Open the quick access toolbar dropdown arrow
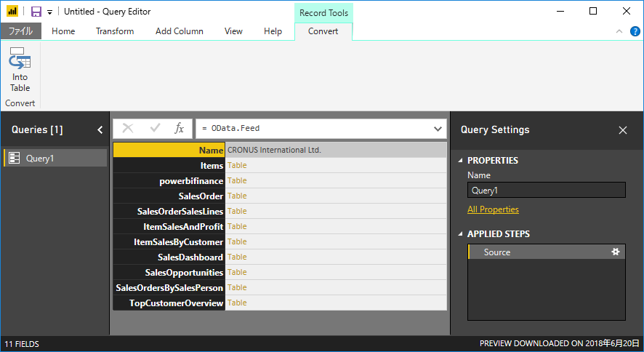Image resolution: width=644 pixels, height=352 pixels. coord(49,12)
